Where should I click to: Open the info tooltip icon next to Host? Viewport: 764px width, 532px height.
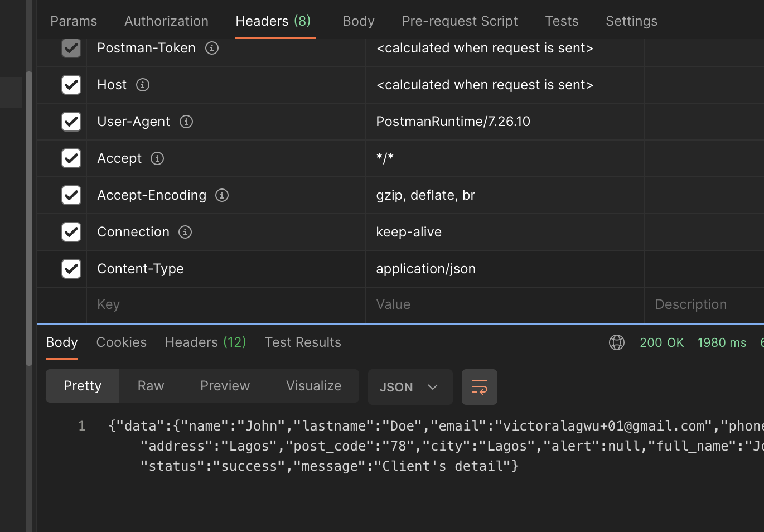click(142, 85)
